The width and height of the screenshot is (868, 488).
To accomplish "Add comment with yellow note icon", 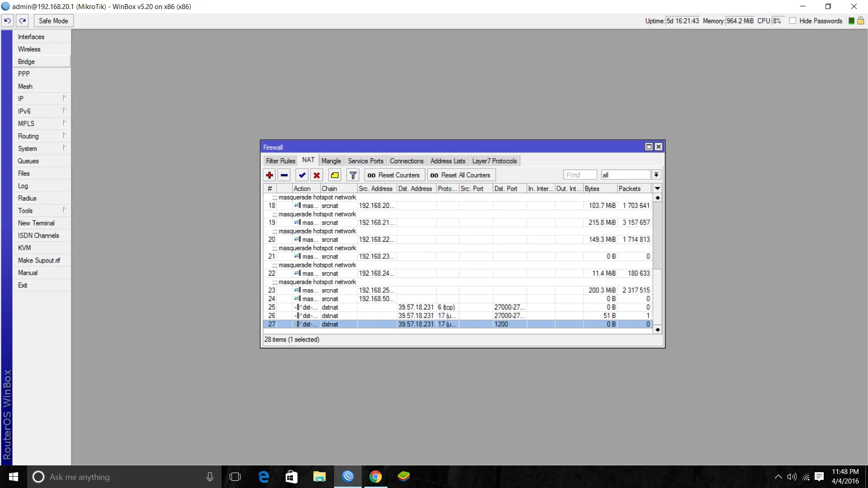I will coord(335,175).
